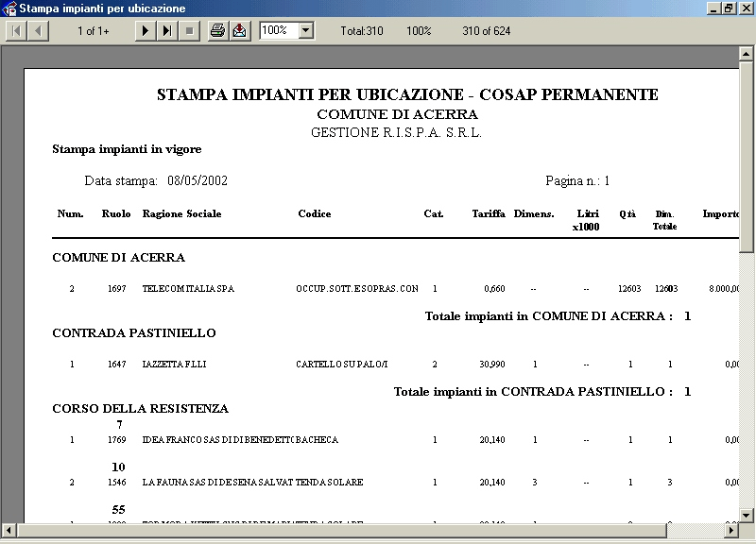
Task: Click ruolo value '1697'
Action: click(116, 289)
